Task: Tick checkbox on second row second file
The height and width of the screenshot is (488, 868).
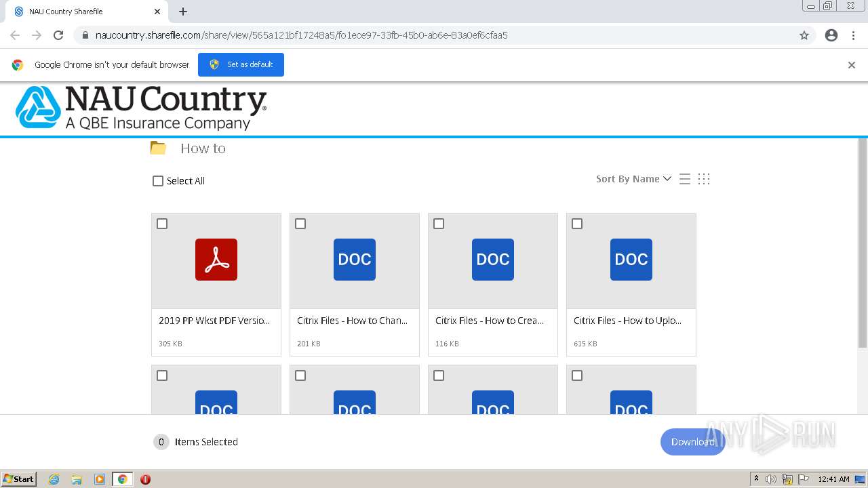Action: coord(300,375)
